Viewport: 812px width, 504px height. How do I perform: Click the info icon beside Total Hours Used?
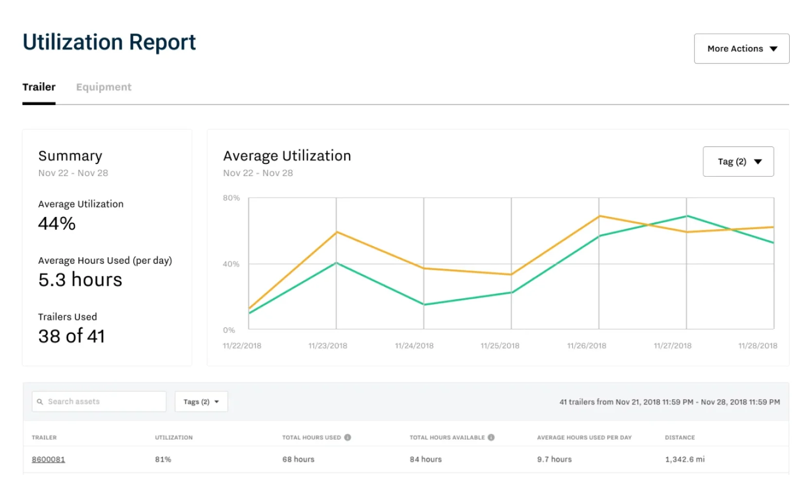(347, 437)
